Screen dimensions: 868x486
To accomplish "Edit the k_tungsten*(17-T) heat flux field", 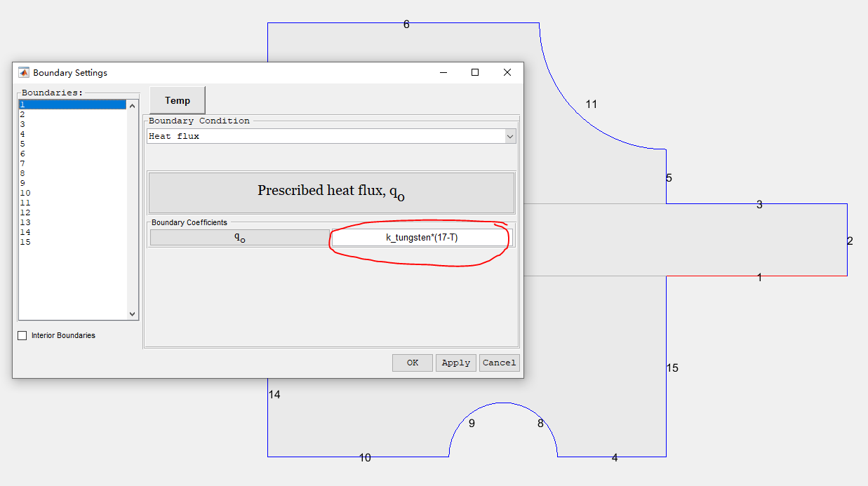I will click(x=422, y=237).
